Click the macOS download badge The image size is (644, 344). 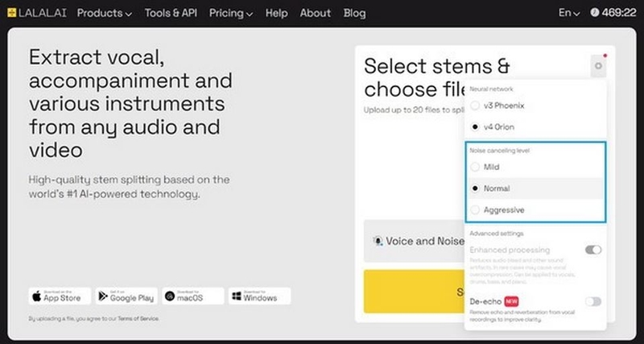(193, 296)
